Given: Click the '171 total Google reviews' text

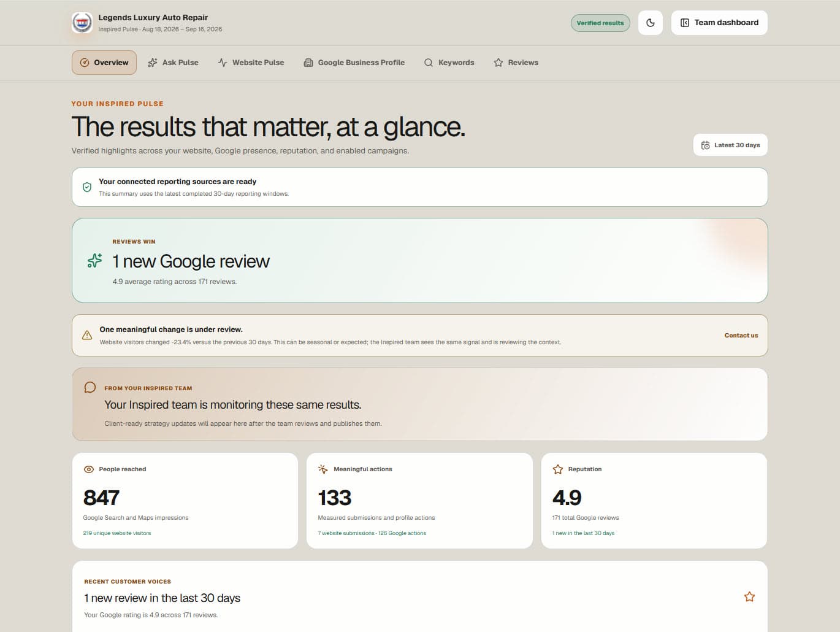Looking at the screenshot, I should click(x=586, y=518).
